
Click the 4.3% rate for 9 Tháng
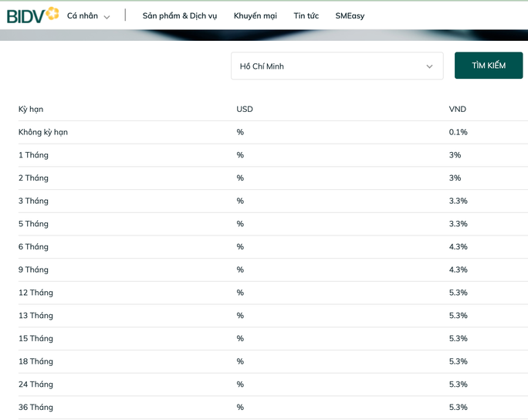[458, 269]
